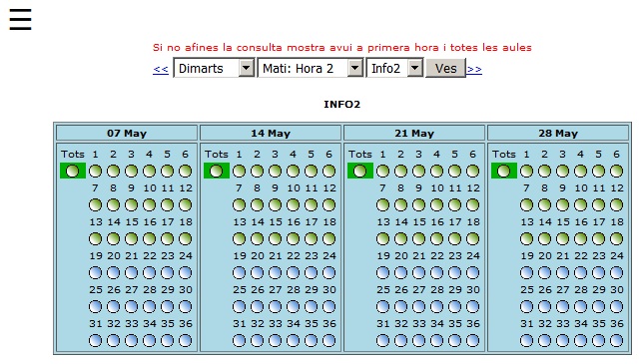Select green seat 12 under 14 May
The width and height of the screenshot is (643, 364).
(328, 205)
